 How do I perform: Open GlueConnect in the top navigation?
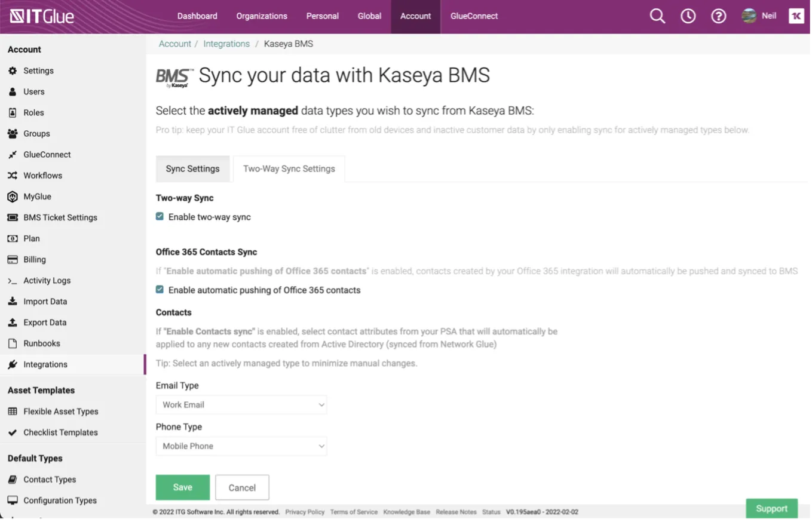(x=474, y=16)
